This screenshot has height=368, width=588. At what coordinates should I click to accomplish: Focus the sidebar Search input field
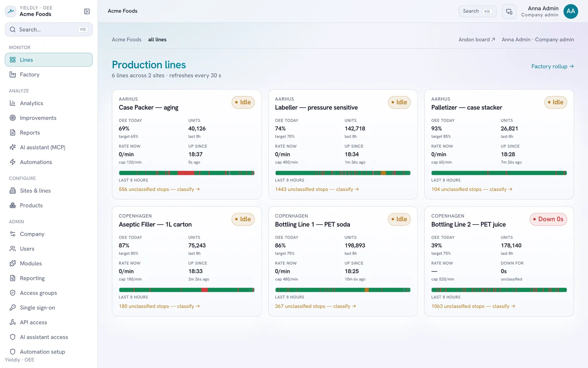tap(49, 29)
